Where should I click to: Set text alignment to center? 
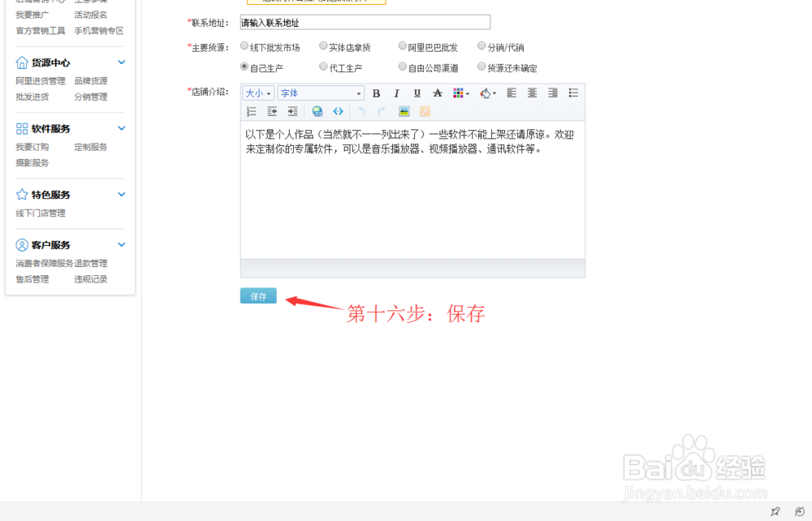[x=531, y=93]
